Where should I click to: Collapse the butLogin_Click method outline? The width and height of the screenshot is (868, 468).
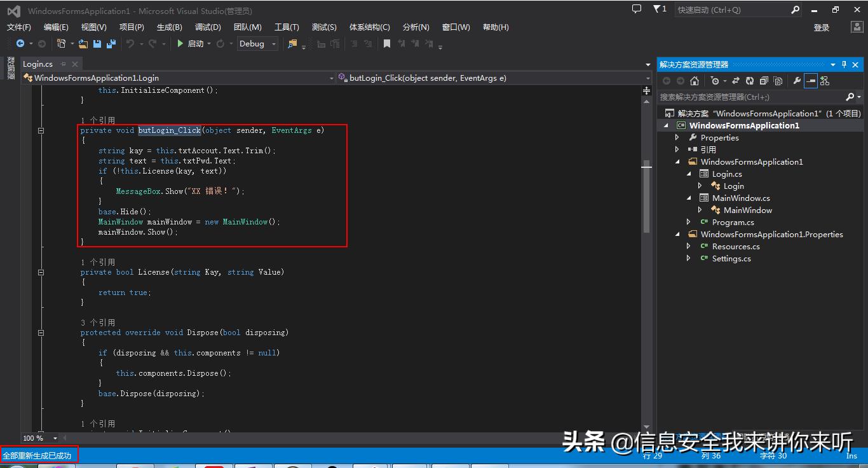click(x=41, y=130)
